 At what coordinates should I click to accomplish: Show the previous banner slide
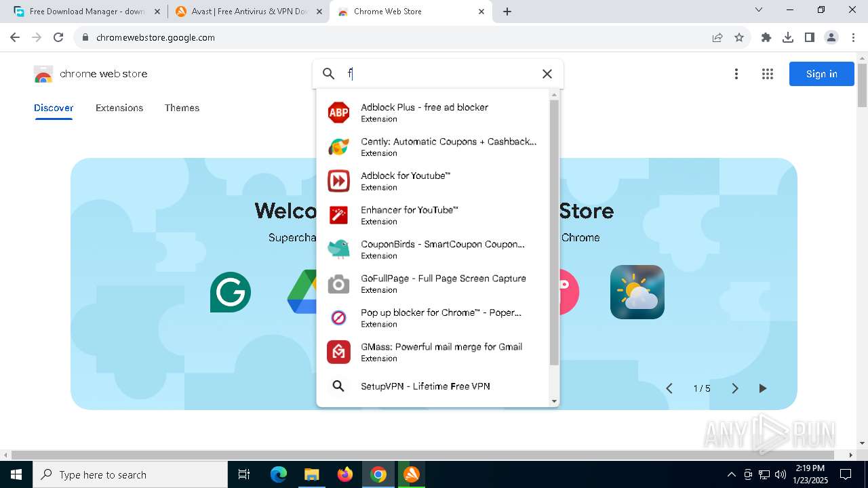click(669, 388)
